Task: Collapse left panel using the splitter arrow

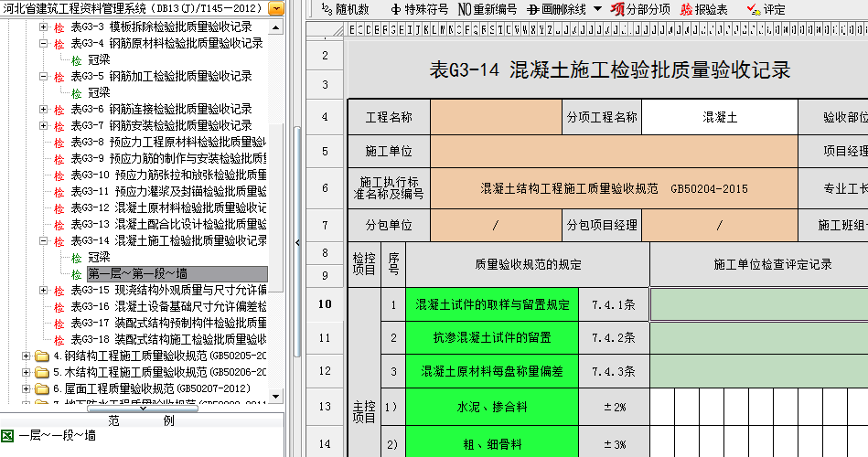Action: tap(297, 242)
